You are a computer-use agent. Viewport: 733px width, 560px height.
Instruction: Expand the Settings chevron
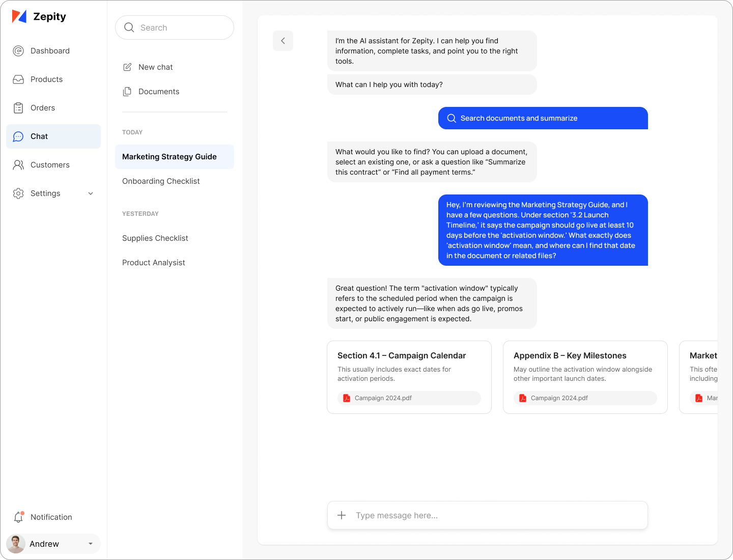click(x=91, y=193)
